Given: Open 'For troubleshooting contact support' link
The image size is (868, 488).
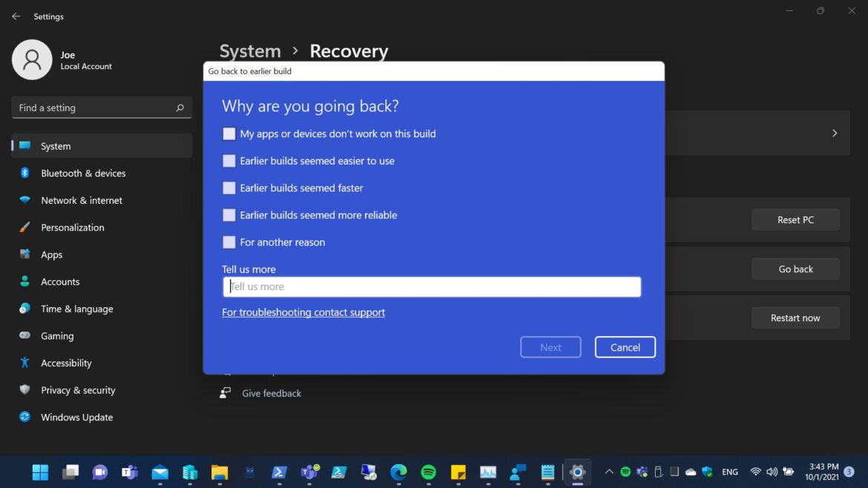Looking at the screenshot, I should [x=303, y=312].
